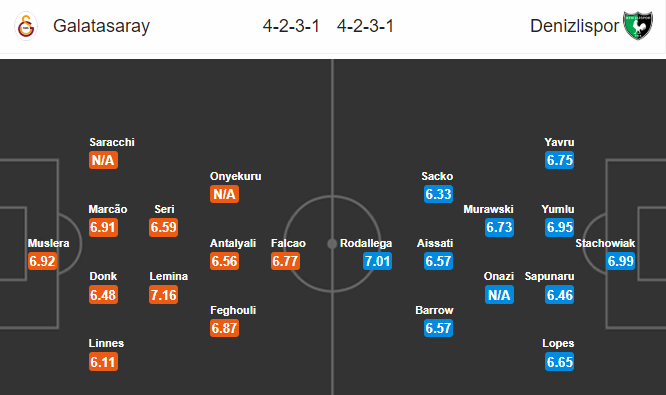This screenshot has height=395, width=666.
Task: Click Rodallega's 7.01 rating badge
Action: click(x=377, y=261)
